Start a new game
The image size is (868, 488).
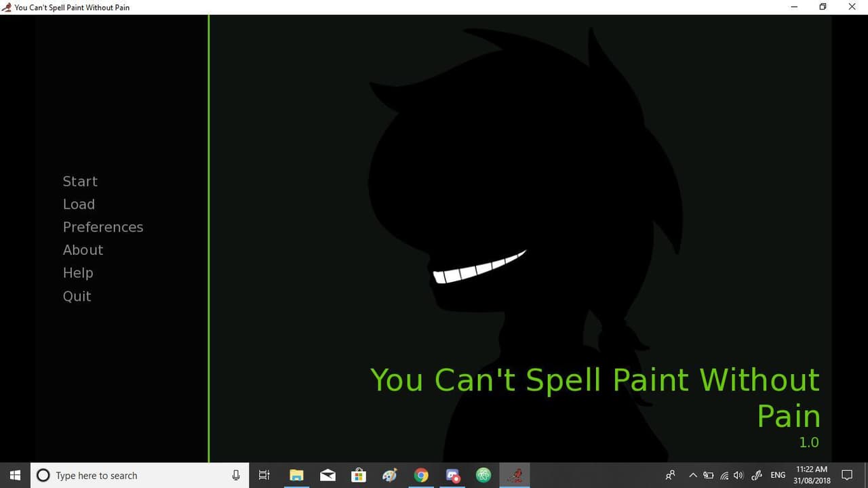pyautogui.click(x=80, y=181)
